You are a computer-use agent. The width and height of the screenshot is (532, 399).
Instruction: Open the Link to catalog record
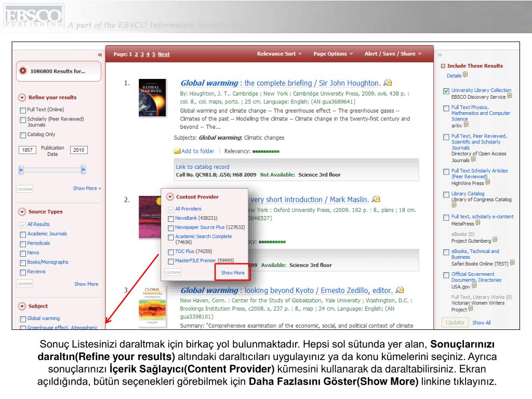coord(203,167)
